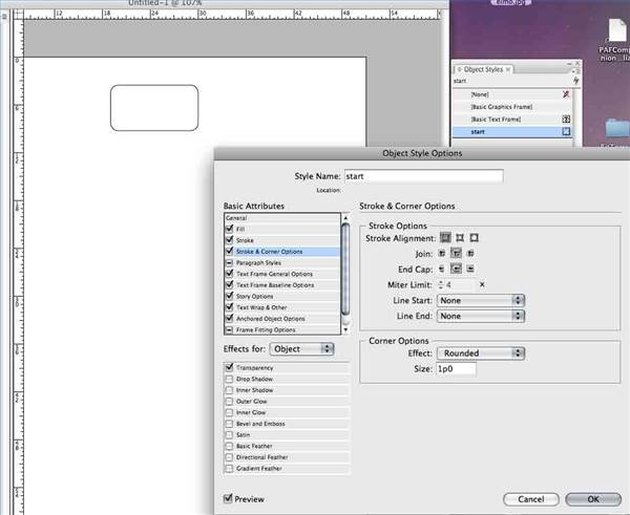The image size is (630, 515).
Task: Click the Miter Limit value field
Action: (460, 285)
